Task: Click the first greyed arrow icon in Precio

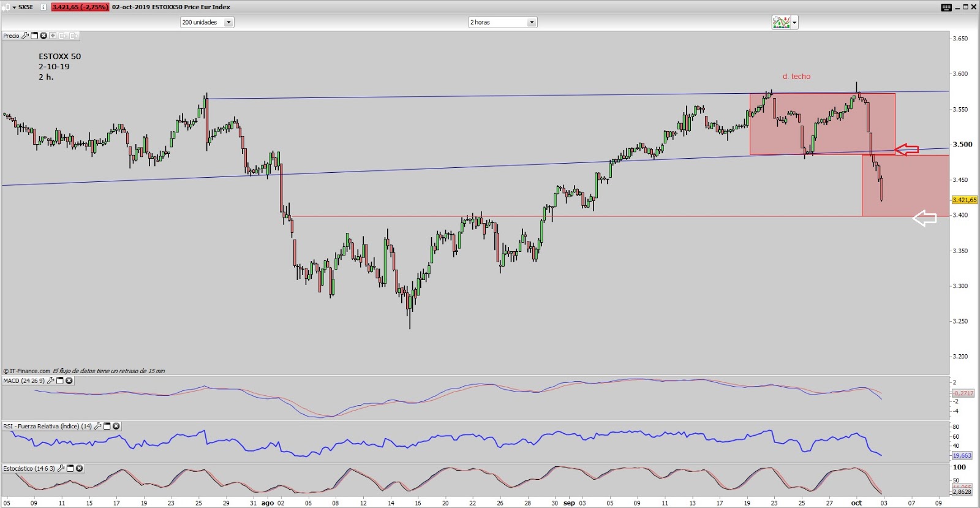Action: [62, 36]
